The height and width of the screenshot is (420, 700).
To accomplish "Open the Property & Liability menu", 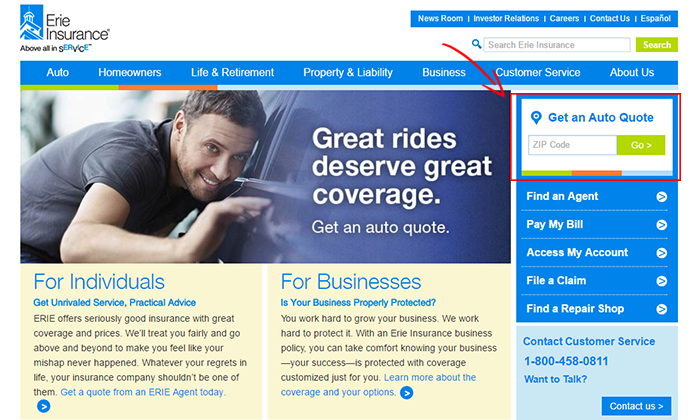I will pos(348,72).
